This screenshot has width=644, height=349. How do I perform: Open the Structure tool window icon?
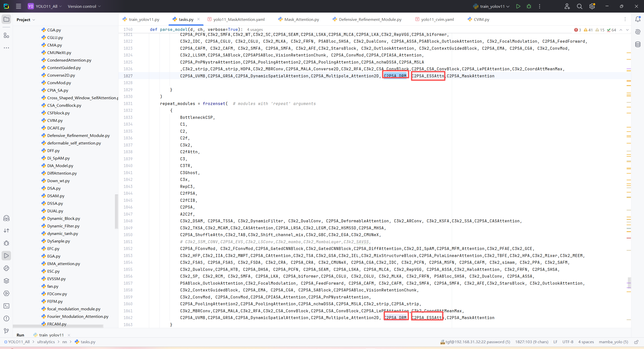point(6,35)
